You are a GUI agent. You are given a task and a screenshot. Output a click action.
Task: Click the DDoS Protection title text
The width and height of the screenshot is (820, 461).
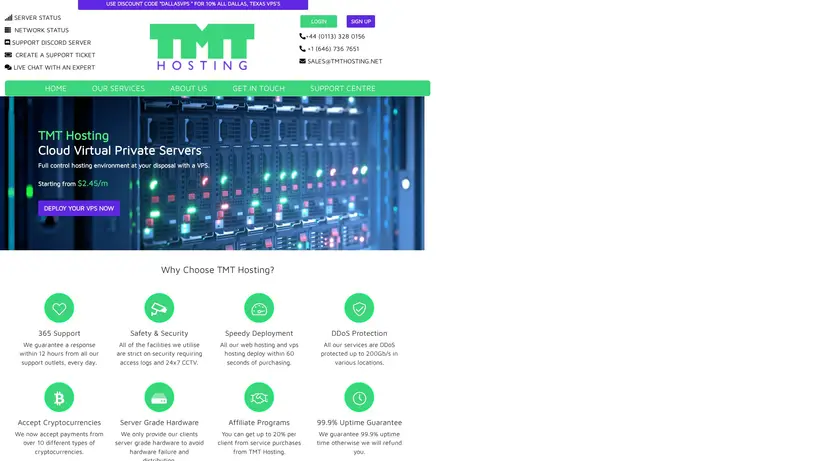point(359,333)
